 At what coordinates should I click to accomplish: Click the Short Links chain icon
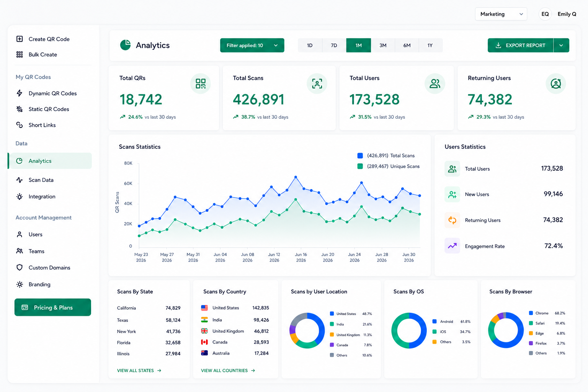[x=20, y=125]
